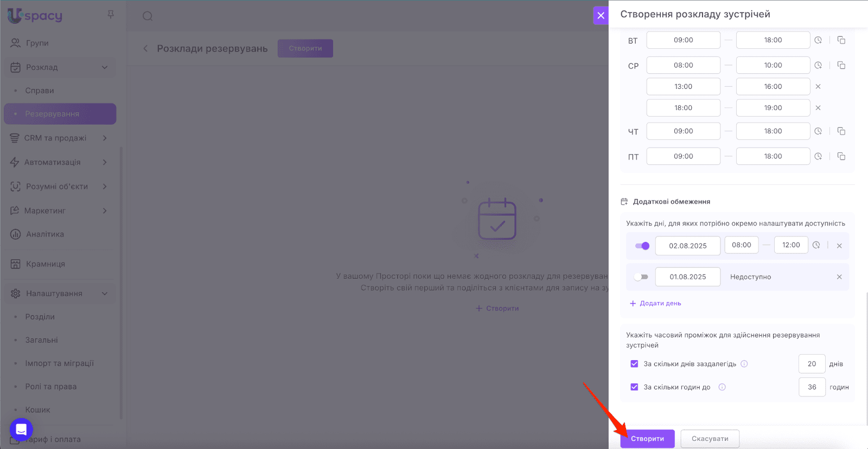
Task: Open the chat support bubble
Action: [21, 430]
